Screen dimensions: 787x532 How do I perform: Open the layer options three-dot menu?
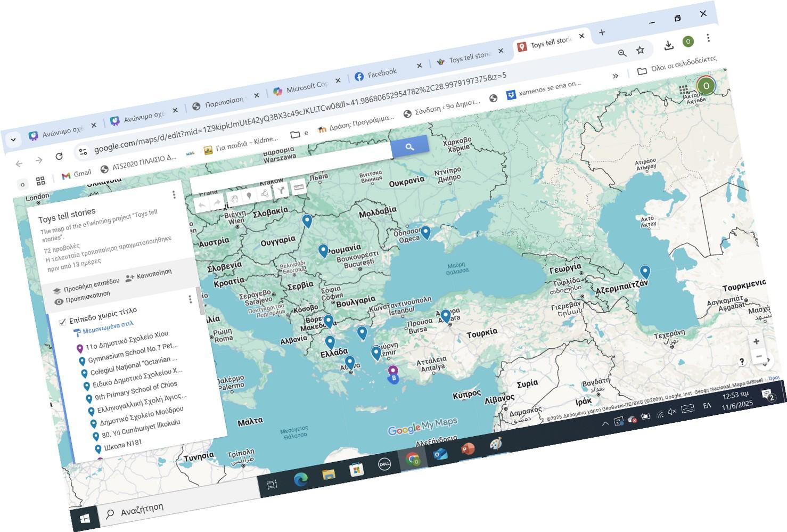pyautogui.click(x=190, y=299)
